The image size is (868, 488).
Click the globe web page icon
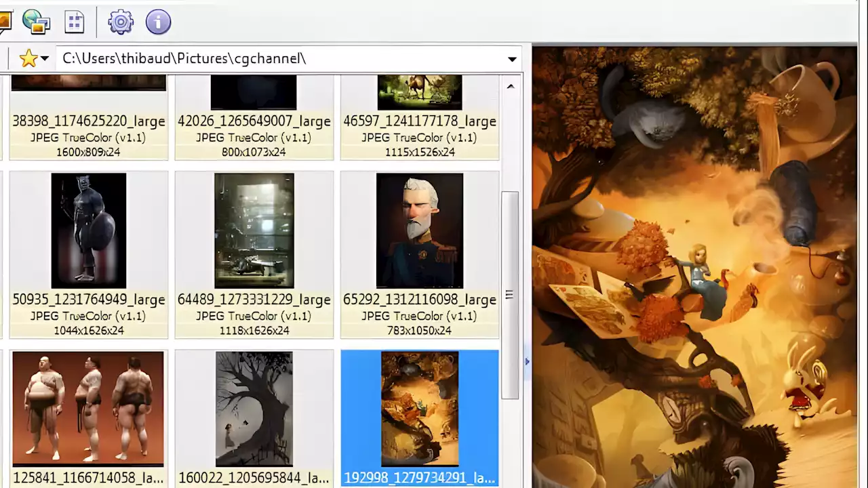[36, 22]
